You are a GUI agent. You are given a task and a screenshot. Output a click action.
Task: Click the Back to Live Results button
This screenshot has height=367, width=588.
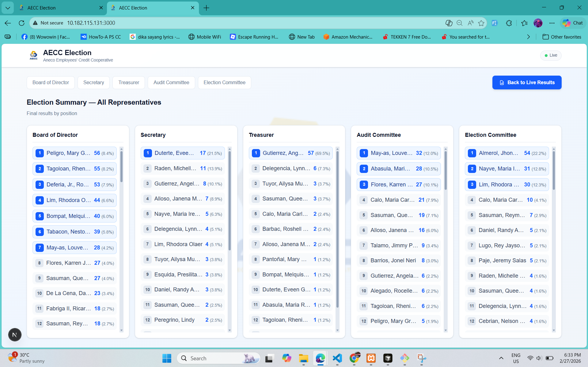coord(526,82)
